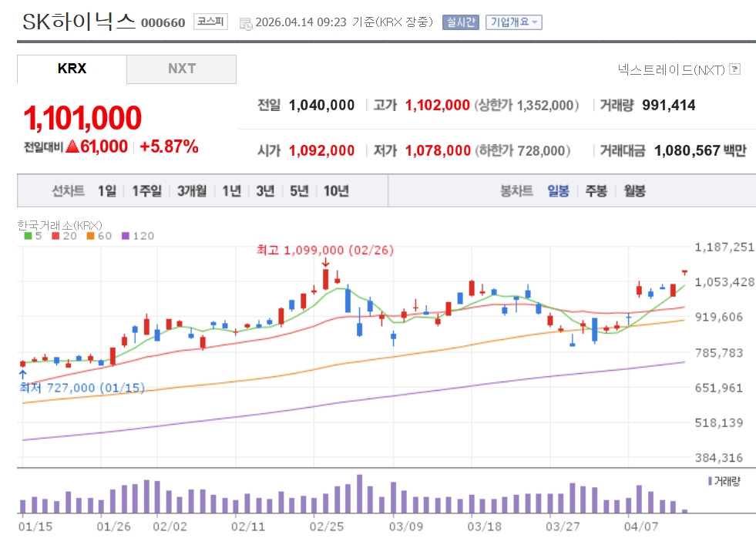
Task: Click the clock icon beside the timestamp
Action: 245,23
